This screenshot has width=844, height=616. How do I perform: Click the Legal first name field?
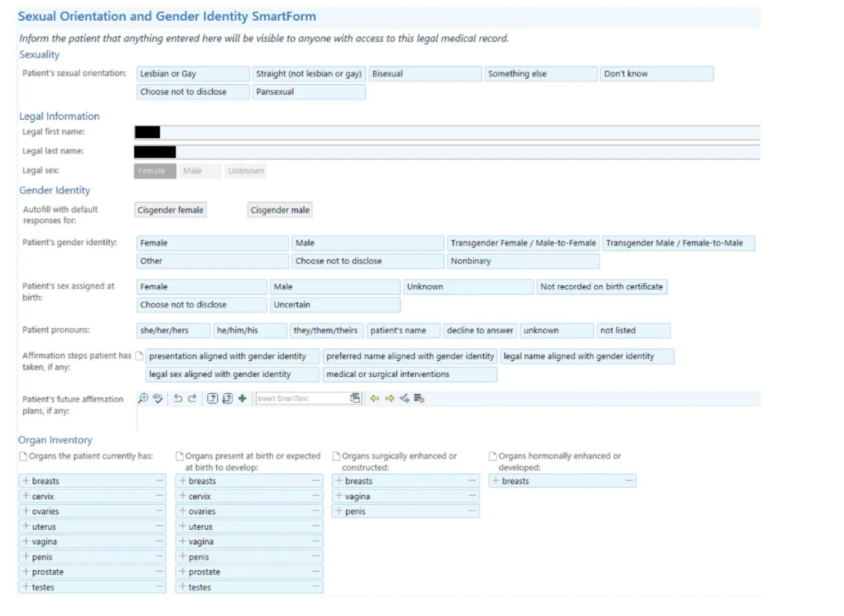click(447, 132)
